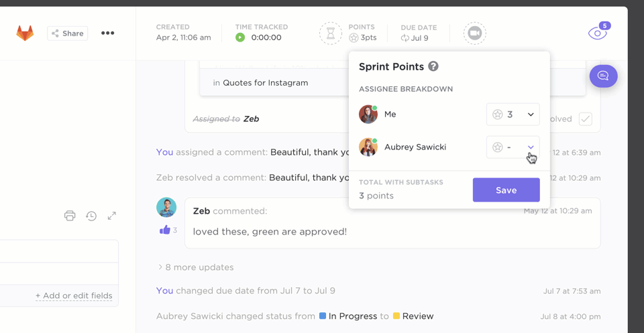Click the Jul 9 due date
644x333 pixels.
point(415,38)
